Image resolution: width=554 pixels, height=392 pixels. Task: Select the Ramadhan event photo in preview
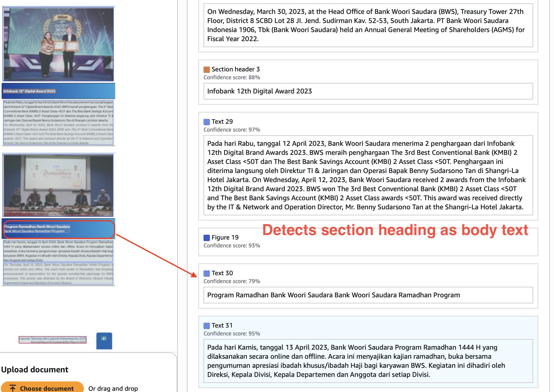tap(58, 185)
